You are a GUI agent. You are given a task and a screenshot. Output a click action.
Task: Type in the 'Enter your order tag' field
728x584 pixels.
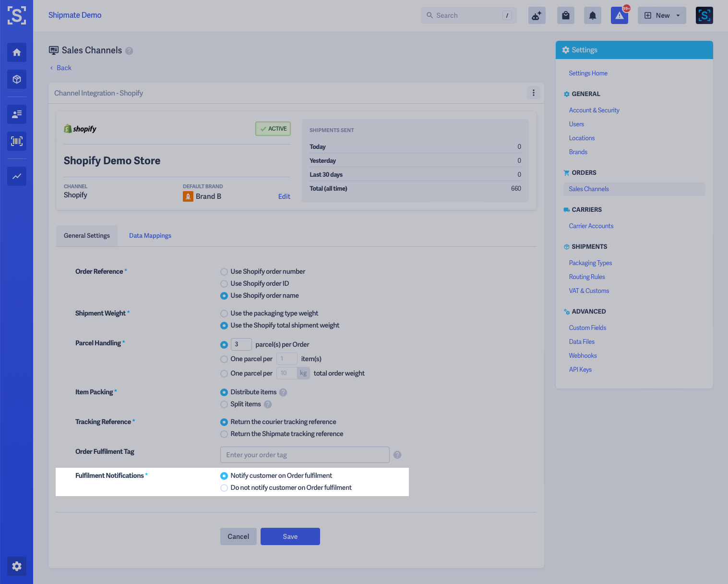pyautogui.click(x=304, y=454)
